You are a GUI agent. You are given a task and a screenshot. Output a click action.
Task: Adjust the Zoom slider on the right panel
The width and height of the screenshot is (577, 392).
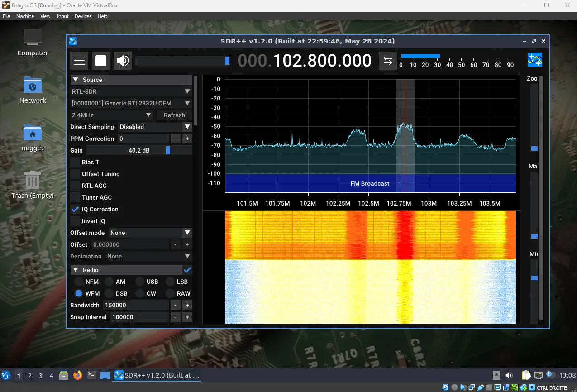[x=534, y=148]
